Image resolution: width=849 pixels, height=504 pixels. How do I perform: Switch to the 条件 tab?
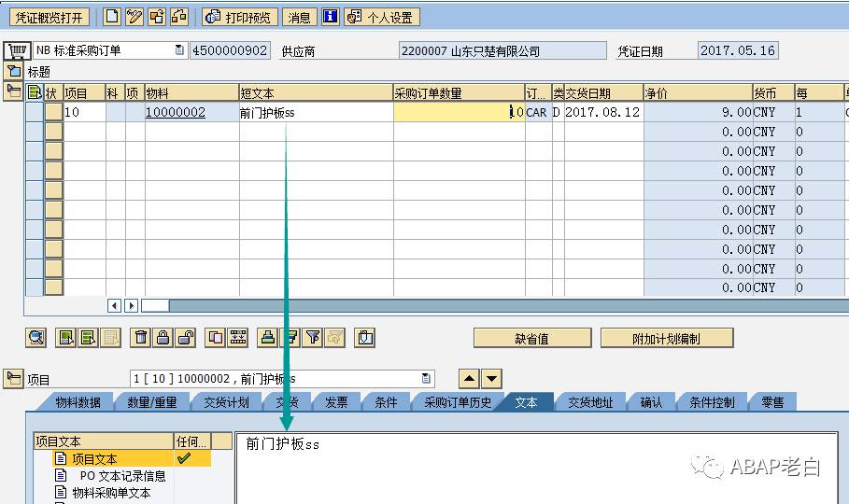pyautogui.click(x=386, y=402)
